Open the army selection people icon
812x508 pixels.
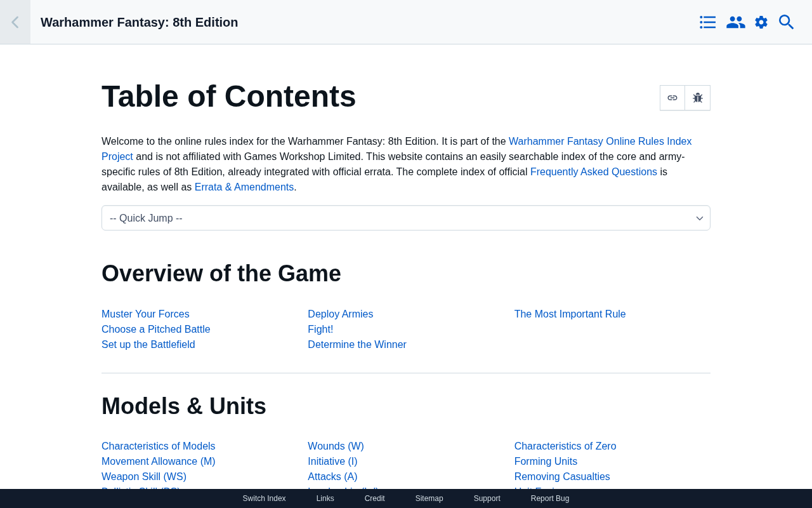(735, 22)
